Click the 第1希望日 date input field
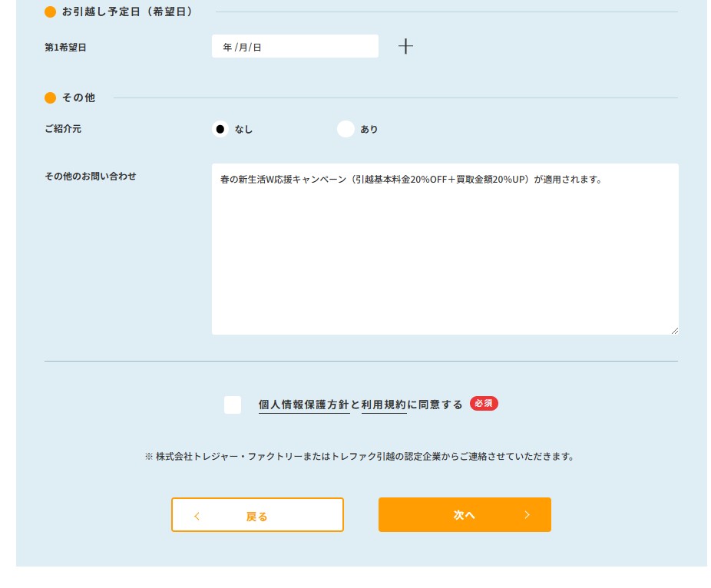This screenshot has height=588, width=711. click(295, 47)
